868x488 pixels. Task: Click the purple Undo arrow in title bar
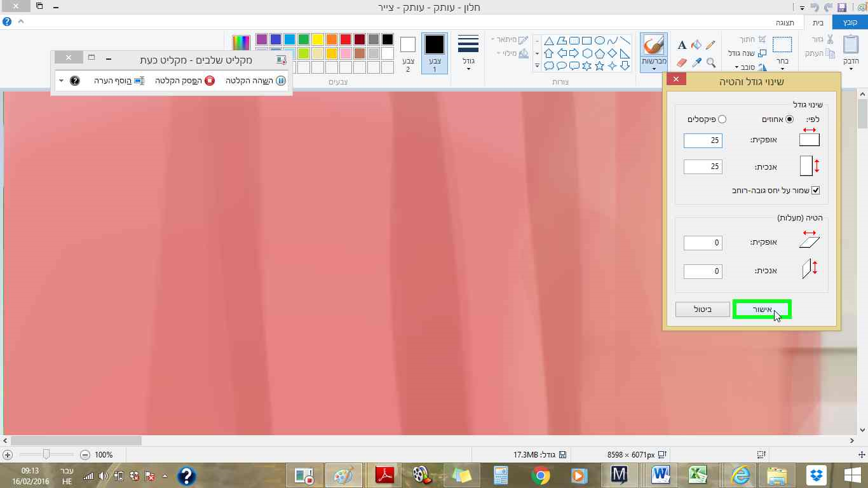814,7
